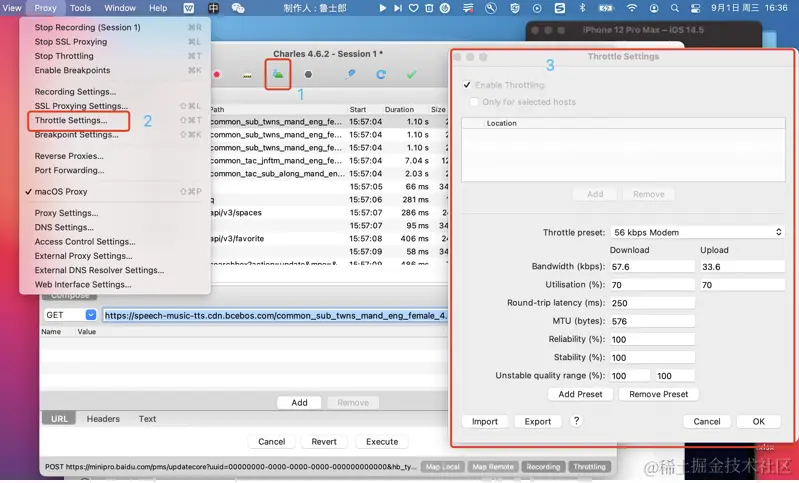The image size is (799, 483).
Task: Click the SSL proxying toolbar icon
Action: point(247,75)
